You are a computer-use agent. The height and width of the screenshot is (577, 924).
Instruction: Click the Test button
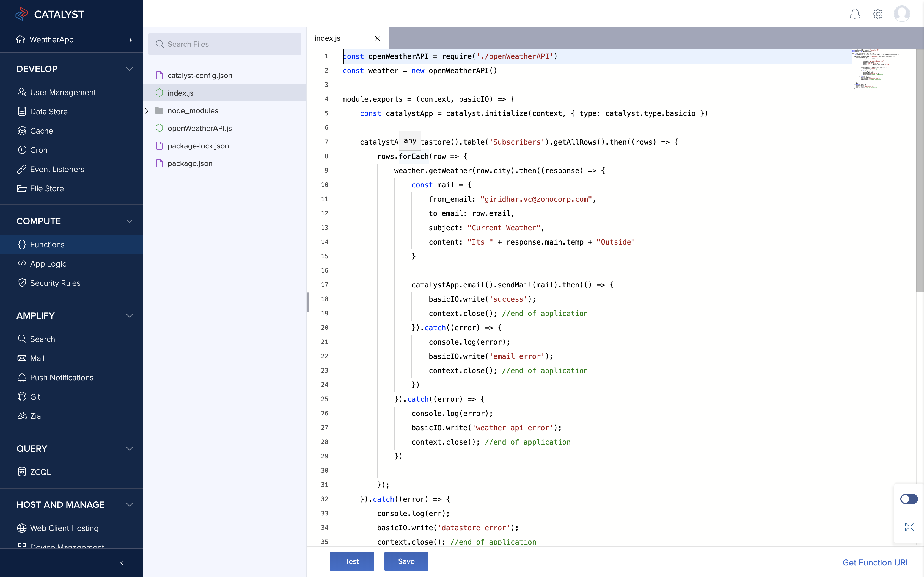[352, 561]
